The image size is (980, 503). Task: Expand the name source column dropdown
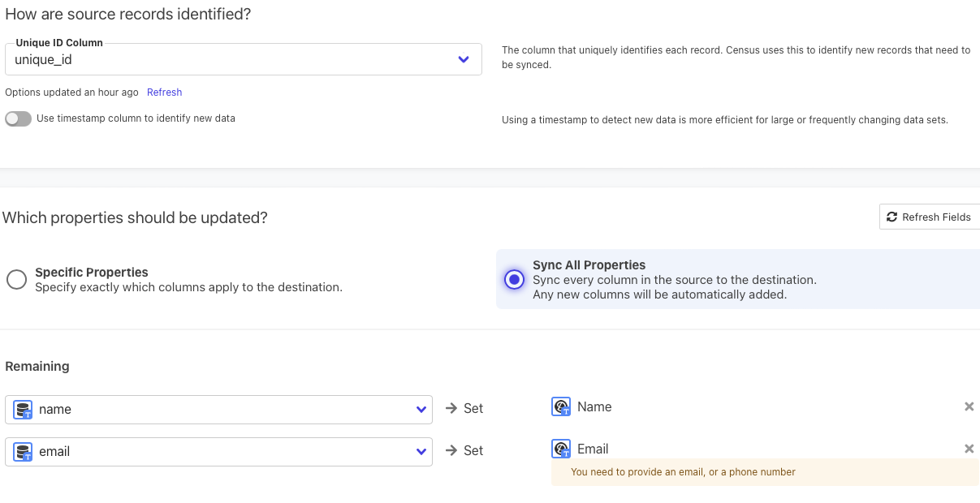421,410
